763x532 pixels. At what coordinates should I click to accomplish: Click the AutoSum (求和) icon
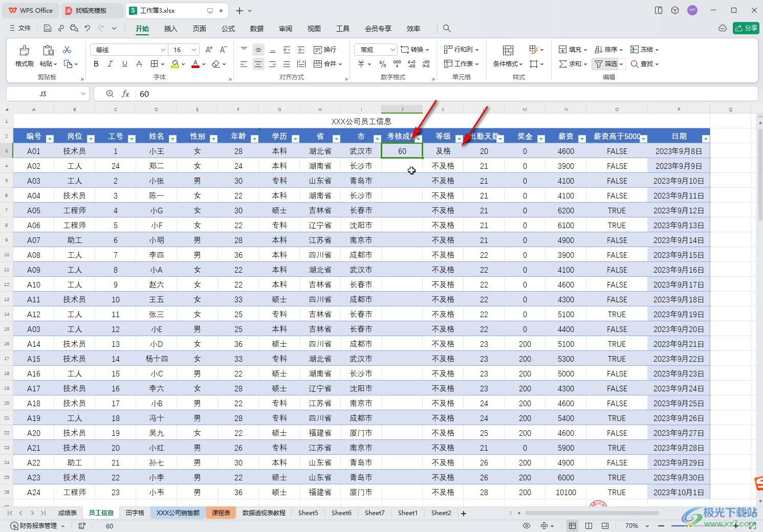[x=563, y=64]
